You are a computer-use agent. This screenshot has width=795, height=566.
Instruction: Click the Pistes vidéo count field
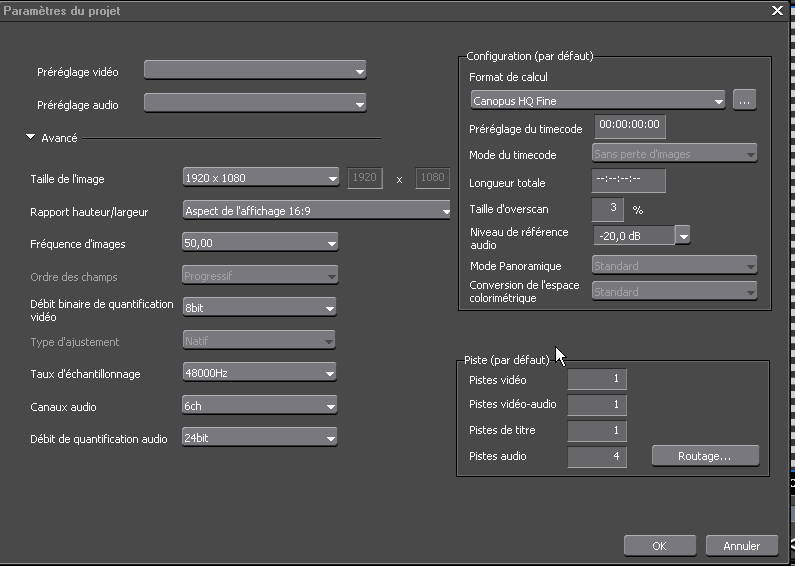[597, 380]
